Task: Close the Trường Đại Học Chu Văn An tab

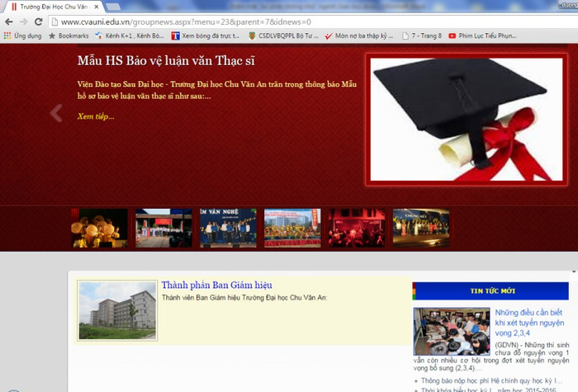Action: point(97,7)
